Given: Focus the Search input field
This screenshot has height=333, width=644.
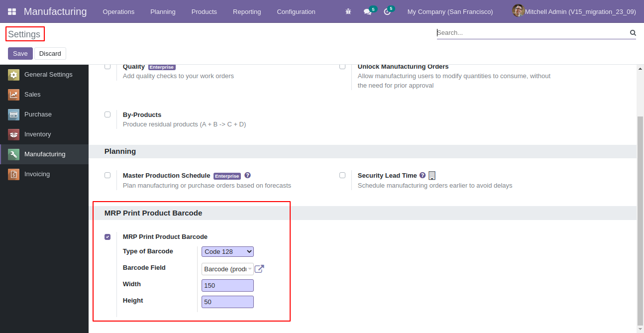Looking at the screenshot, I should coord(533,33).
